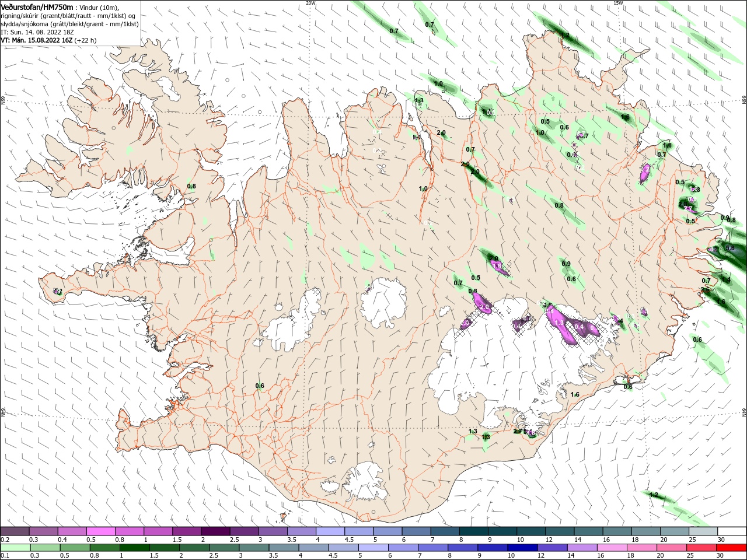This screenshot has width=747, height=560.
Task: Click the white Hofsjökull glacier area in central Iceland
Action: click(x=383, y=302)
